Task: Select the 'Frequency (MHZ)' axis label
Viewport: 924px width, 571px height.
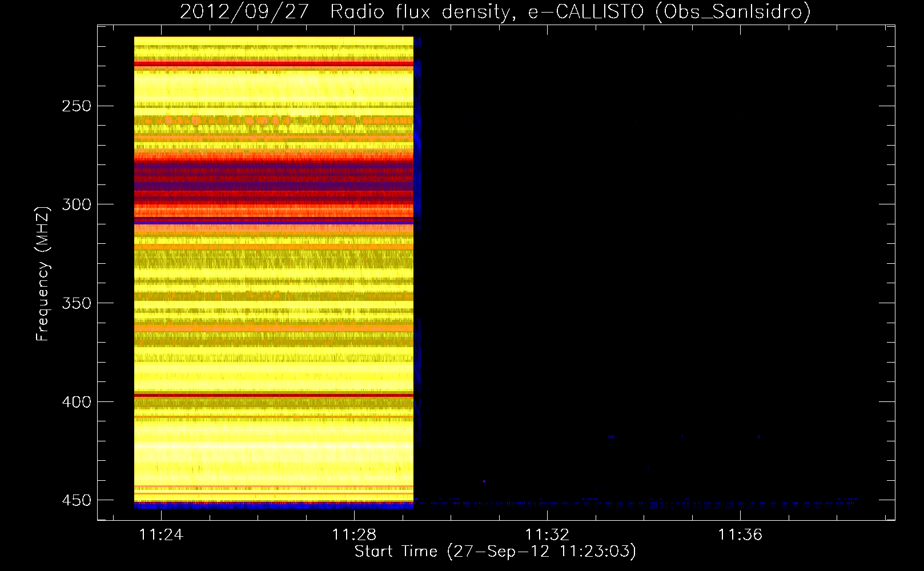Action: point(43,273)
